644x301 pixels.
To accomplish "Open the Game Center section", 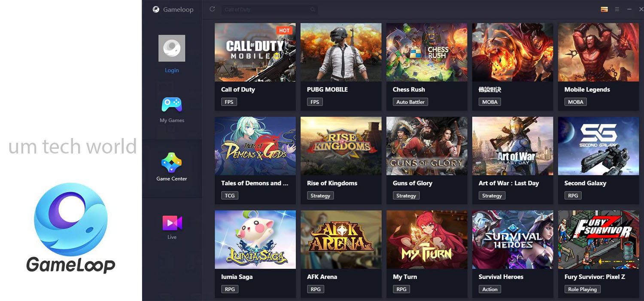I will (172, 167).
